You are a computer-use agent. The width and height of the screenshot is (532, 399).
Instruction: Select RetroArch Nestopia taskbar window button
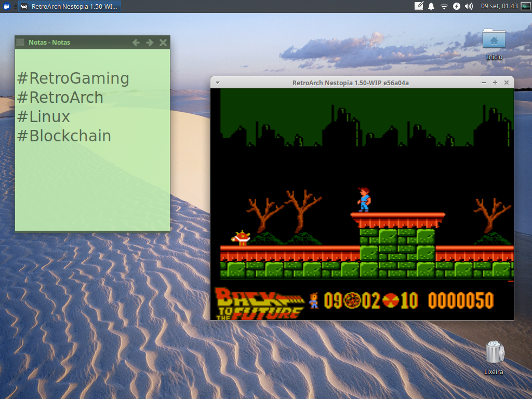(x=70, y=6)
